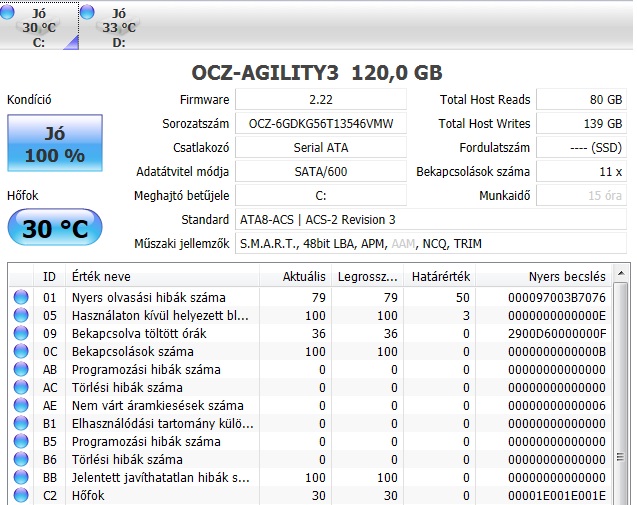Screen dimensions: 637x505
Task: Select row Jelentett javíthatatlan hibák s...
Action: pos(310,477)
